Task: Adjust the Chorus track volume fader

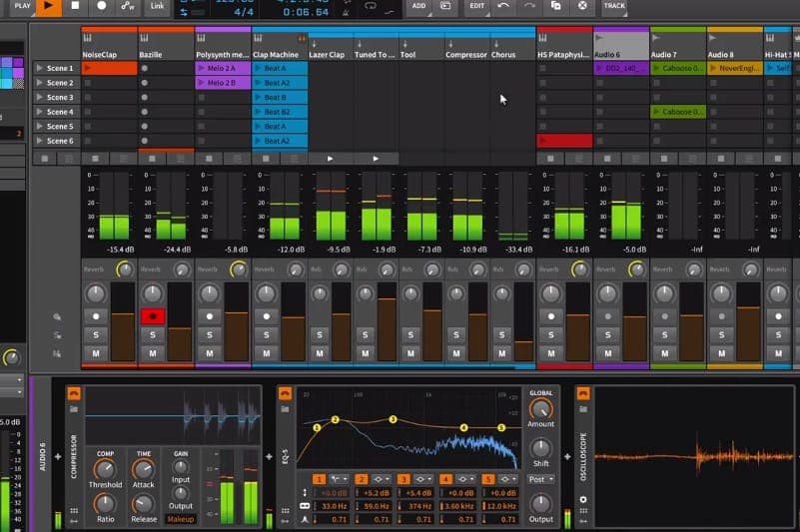Action: click(523, 322)
